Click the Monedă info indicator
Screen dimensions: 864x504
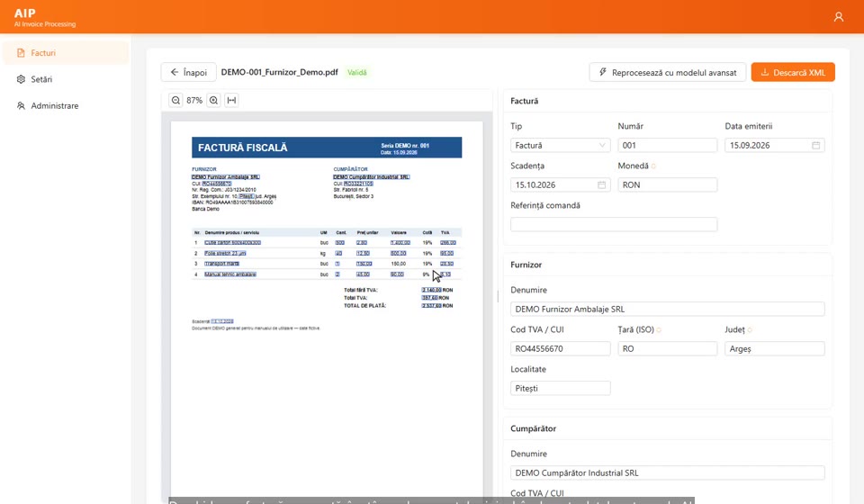654,166
